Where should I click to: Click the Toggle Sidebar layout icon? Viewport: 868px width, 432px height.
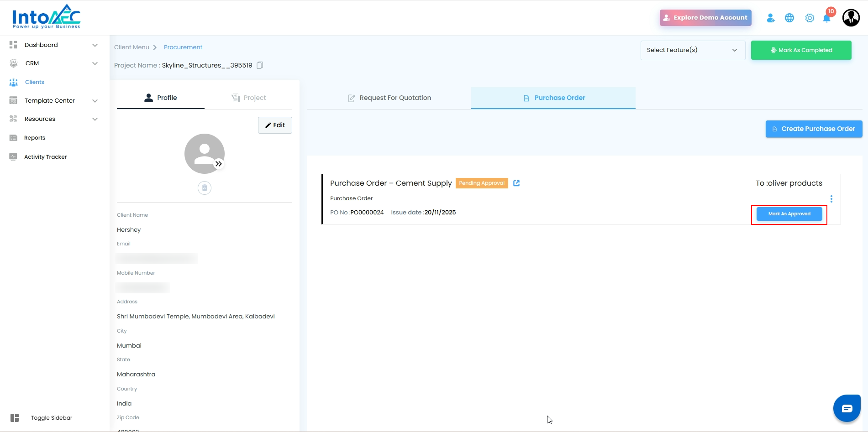coord(15,418)
